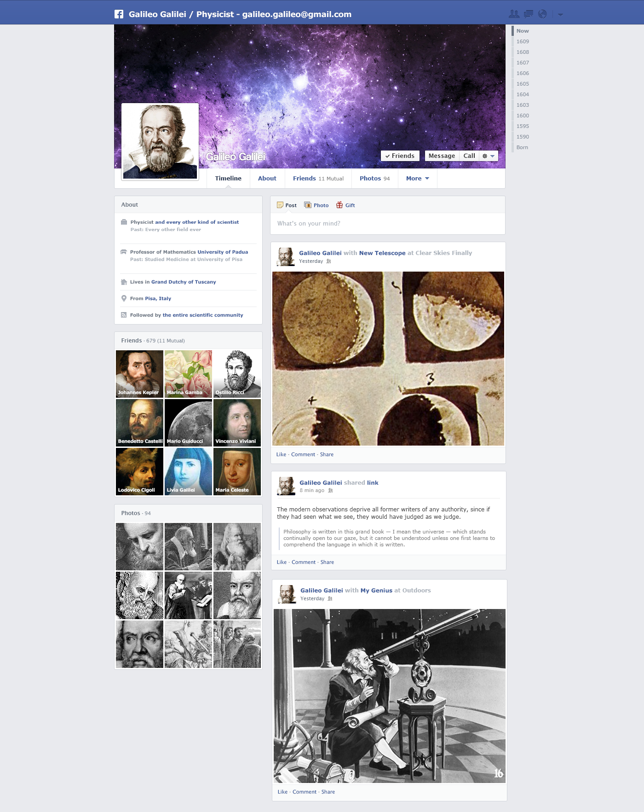Image resolution: width=644 pixels, height=812 pixels.
Task: Expand the More tab dropdown
Action: coord(417,178)
